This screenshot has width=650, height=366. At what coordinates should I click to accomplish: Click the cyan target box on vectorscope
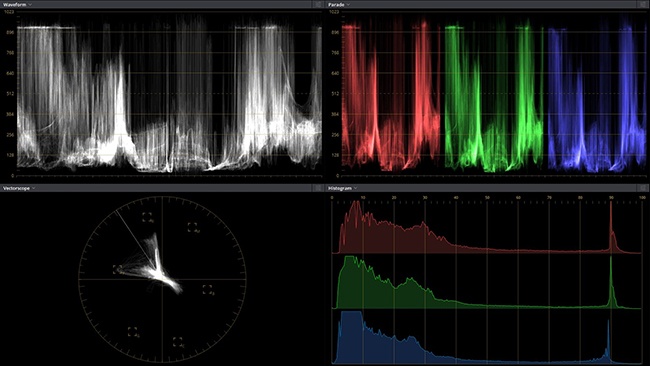pyautogui.click(x=177, y=342)
